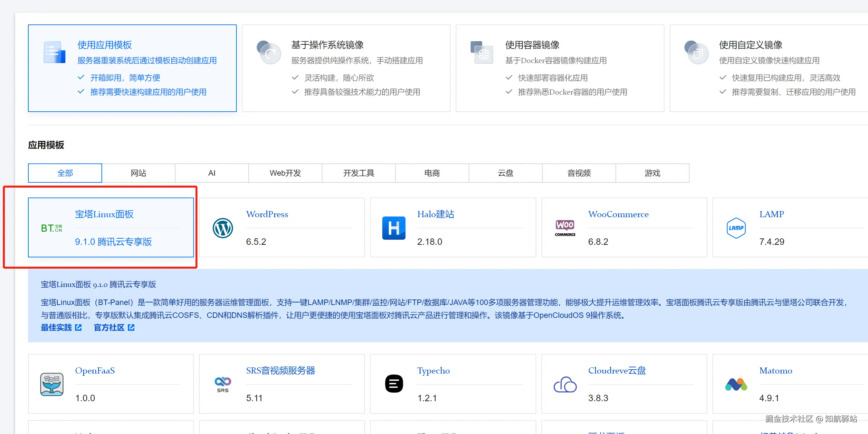Click the 使用容器镜像 container icon
This screenshot has width=868, height=434.
click(x=482, y=52)
